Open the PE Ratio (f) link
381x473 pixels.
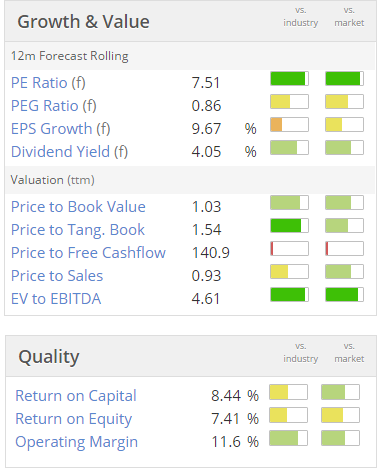click(x=48, y=83)
